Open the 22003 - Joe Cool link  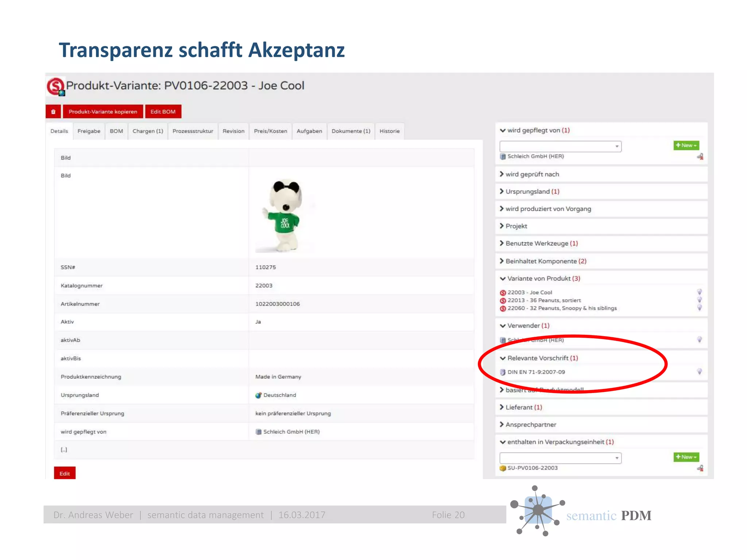pos(530,292)
